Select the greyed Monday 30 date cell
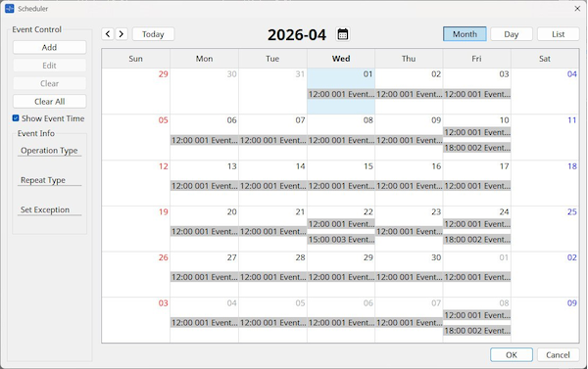588x369 pixels. (205, 91)
